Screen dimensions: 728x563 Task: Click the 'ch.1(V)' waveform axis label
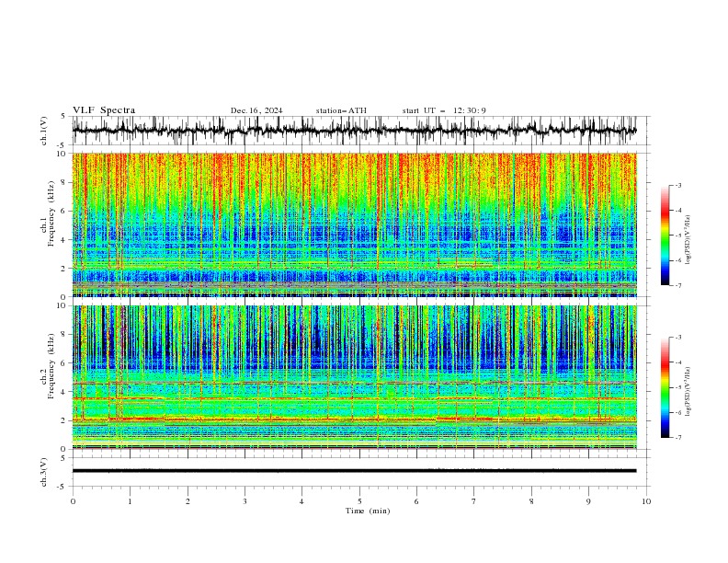(44, 131)
